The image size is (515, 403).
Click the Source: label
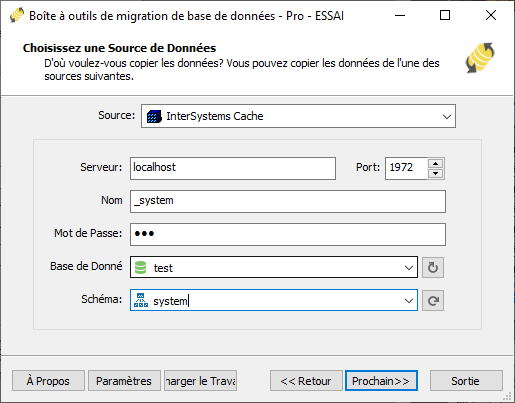point(116,115)
